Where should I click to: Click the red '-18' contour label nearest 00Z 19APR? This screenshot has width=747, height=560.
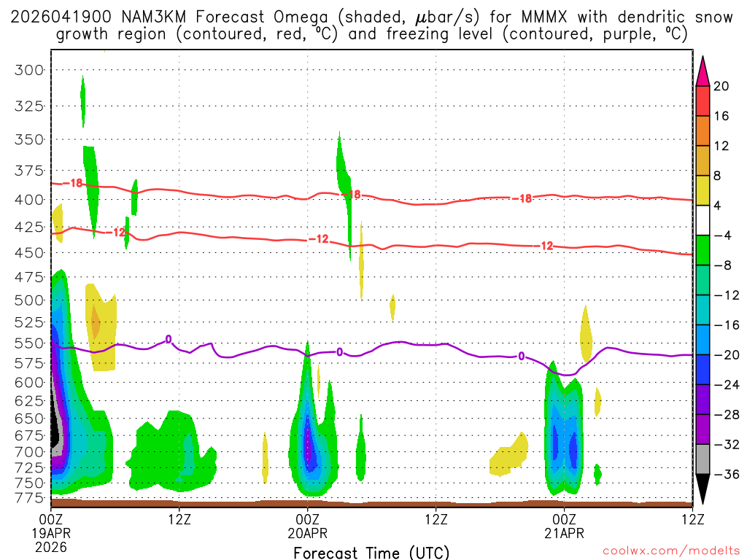coord(73,183)
